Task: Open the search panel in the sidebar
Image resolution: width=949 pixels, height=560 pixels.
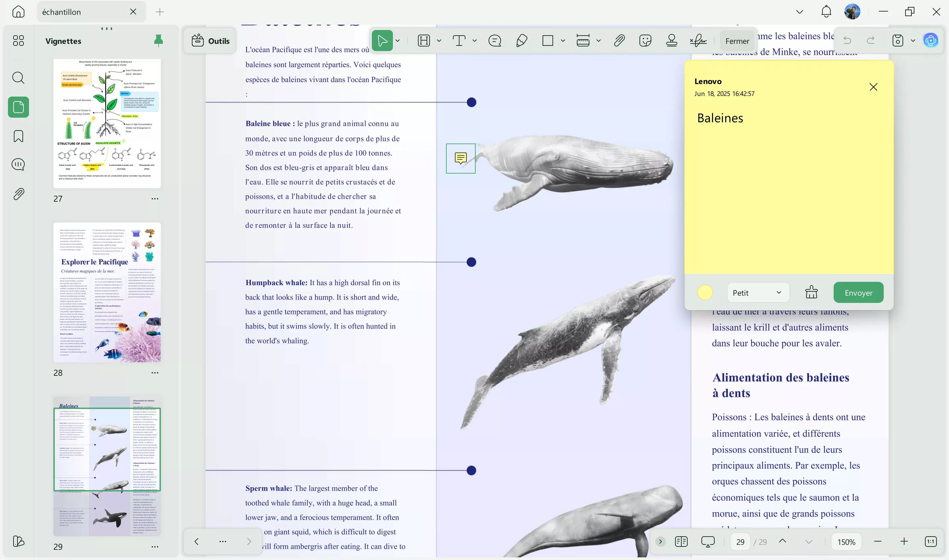Action: [x=18, y=78]
